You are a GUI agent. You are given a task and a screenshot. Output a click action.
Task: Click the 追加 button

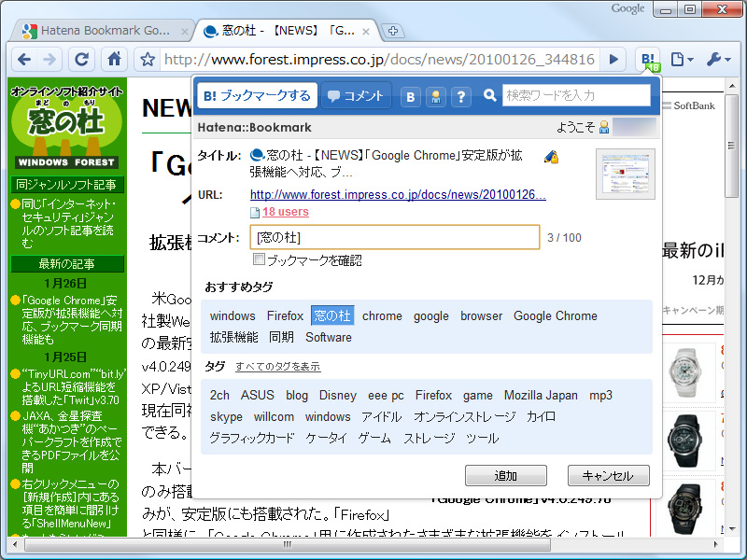(x=505, y=475)
